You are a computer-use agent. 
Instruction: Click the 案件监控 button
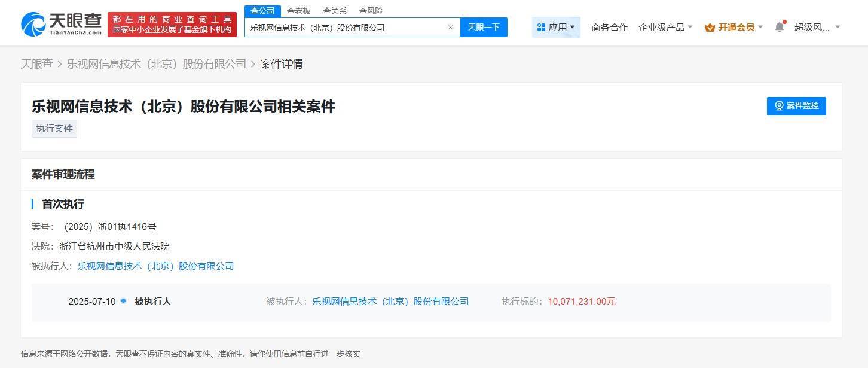point(796,106)
